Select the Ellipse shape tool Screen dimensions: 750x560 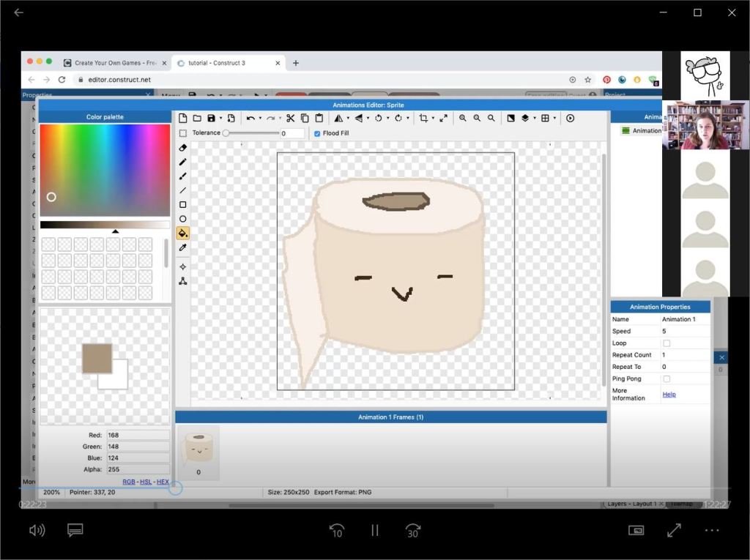pos(183,219)
